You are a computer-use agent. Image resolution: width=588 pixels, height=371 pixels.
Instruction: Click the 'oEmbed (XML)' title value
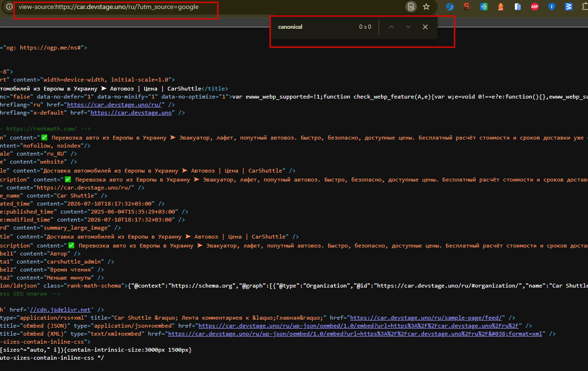[42, 334]
